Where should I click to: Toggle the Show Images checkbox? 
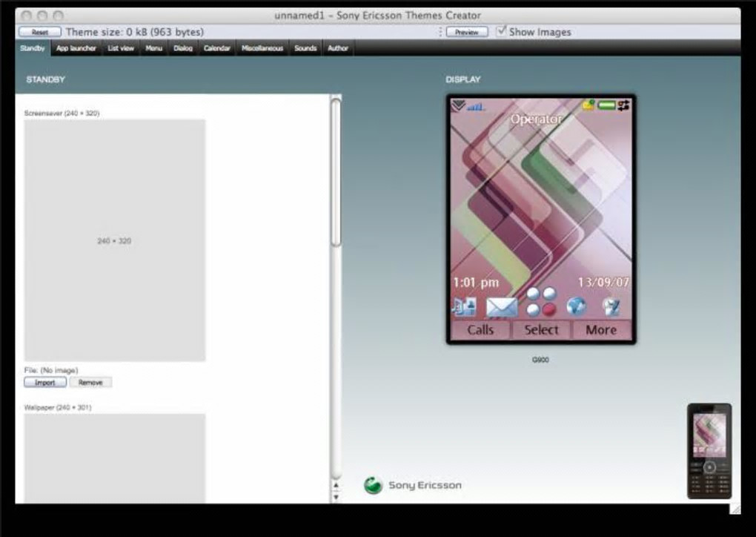click(x=502, y=31)
